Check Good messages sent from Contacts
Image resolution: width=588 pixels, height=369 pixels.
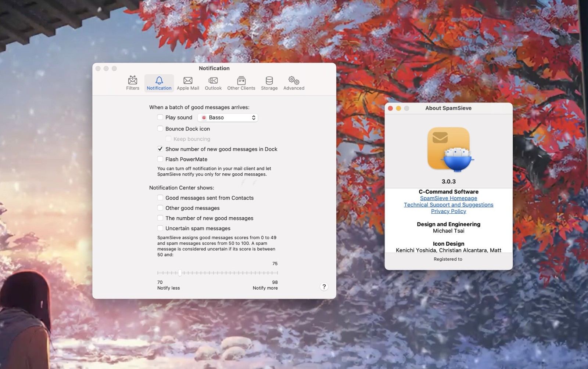(x=160, y=198)
